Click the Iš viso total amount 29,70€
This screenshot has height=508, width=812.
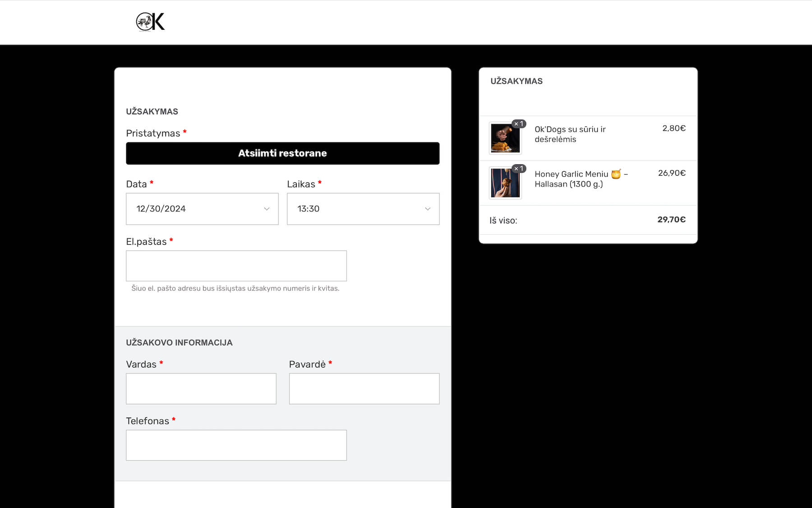coord(671,220)
